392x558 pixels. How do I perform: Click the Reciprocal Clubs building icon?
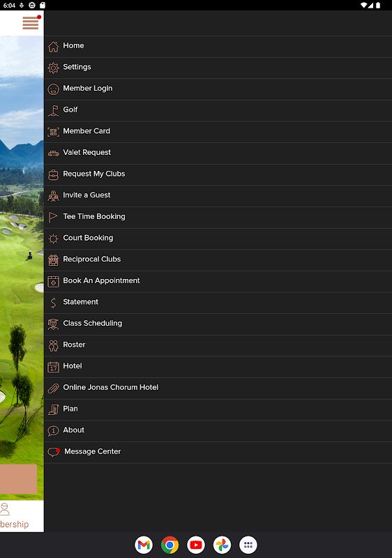[x=53, y=260]
